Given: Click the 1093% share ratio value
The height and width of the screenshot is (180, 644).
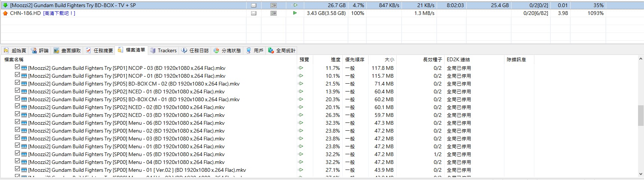Looking at the screenshot, I should pyautogui.click(x=595, y=13).
